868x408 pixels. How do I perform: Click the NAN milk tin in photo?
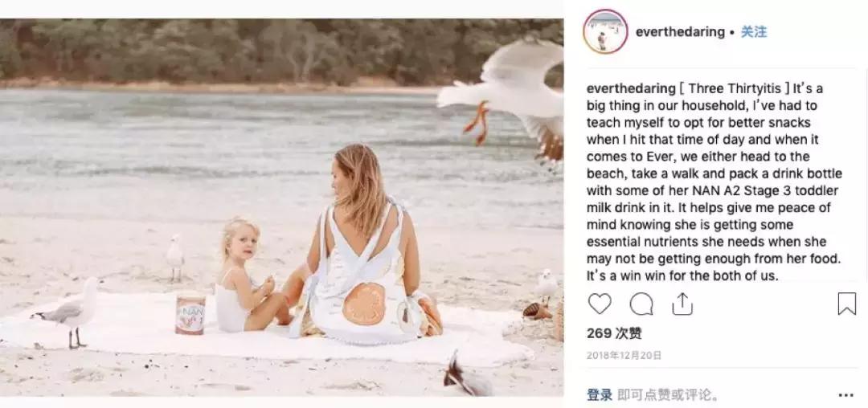(x=190, y=312)
